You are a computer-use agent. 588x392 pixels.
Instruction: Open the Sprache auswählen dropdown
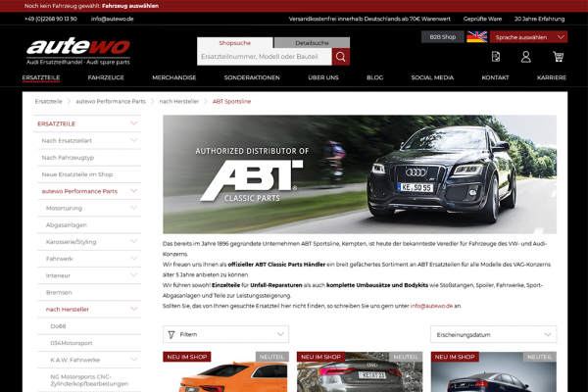click(x=528, y=37)
